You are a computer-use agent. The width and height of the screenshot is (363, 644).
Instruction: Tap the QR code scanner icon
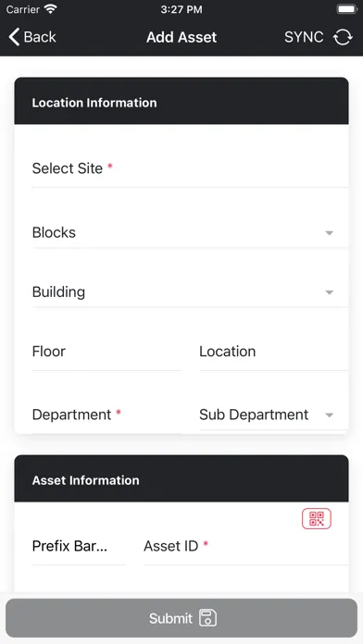point(317,518)
